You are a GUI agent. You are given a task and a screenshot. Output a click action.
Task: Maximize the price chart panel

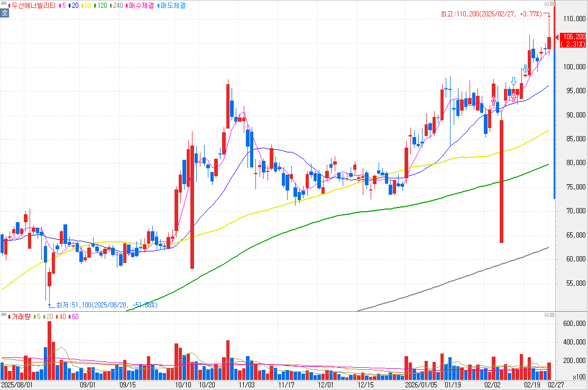point(546,4)
